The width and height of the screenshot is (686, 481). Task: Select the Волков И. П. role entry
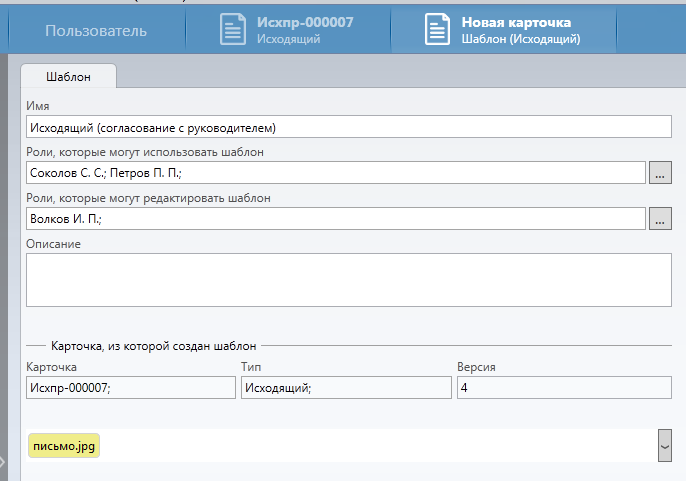[x=65, y=218]
